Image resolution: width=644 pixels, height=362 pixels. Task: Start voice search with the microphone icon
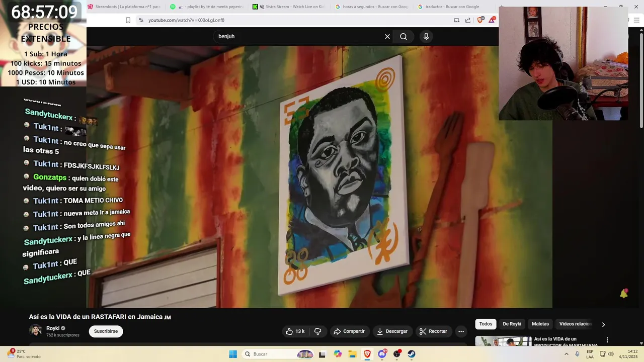[x=426, y=36]
